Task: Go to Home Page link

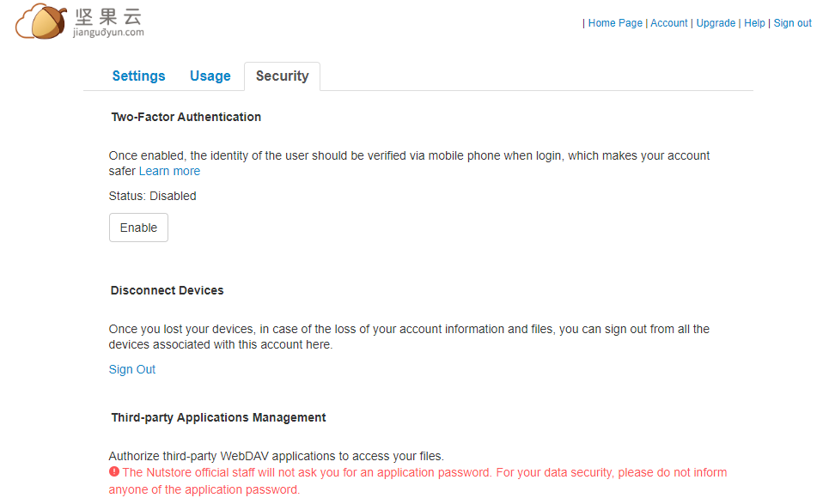Action: pyautogui.click(x=615, y=23)
